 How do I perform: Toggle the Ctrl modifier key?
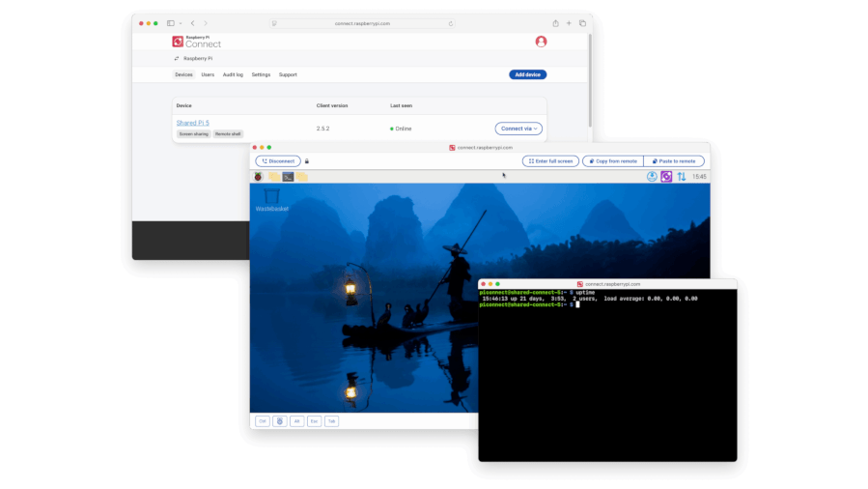point(262,421)
